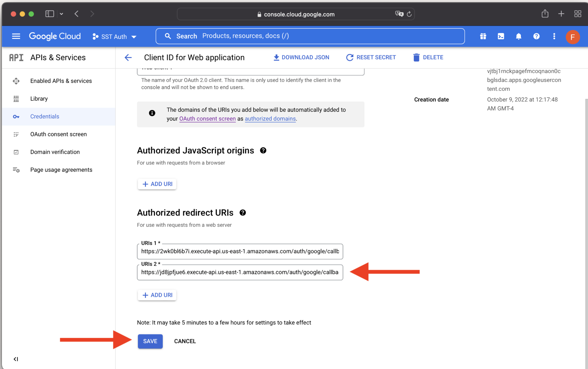Screen dimensions: 588x369
Task: Click the URIs 1 input field
Action: [240, 251]
